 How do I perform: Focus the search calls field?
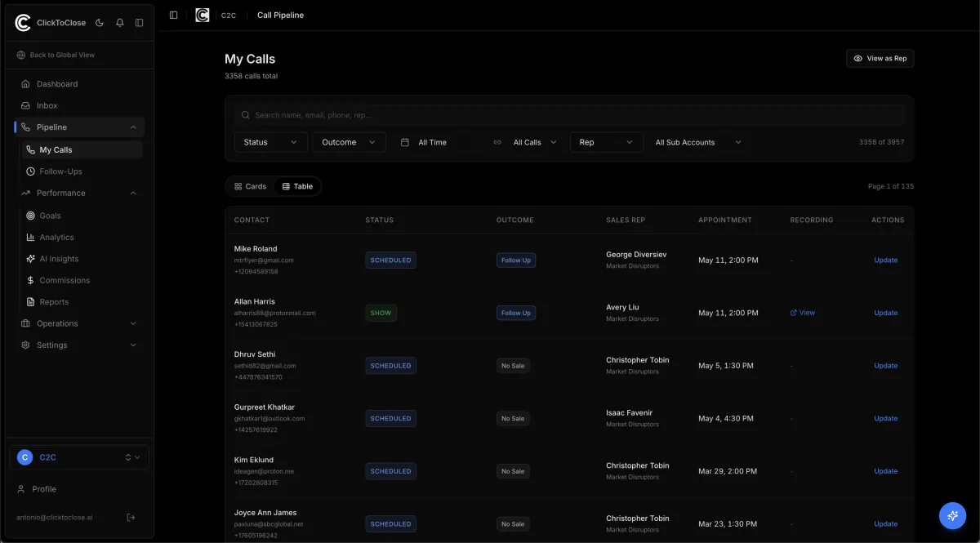569,115
